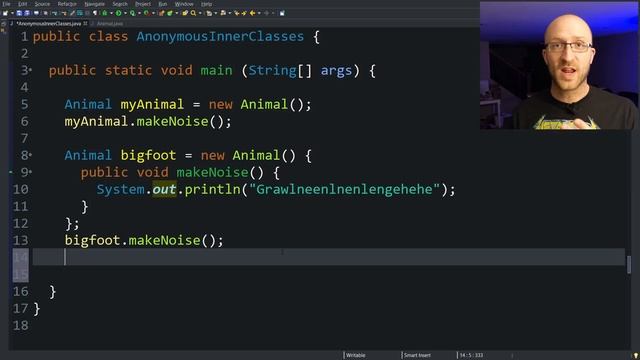Click the New Java Class icon

(x=170, y=13)
